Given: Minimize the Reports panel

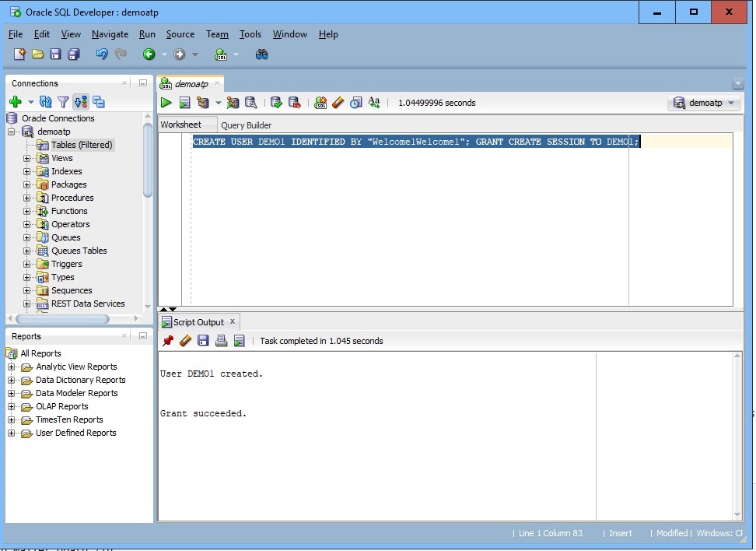Looking at the screenshot, I should coord(142,335).
